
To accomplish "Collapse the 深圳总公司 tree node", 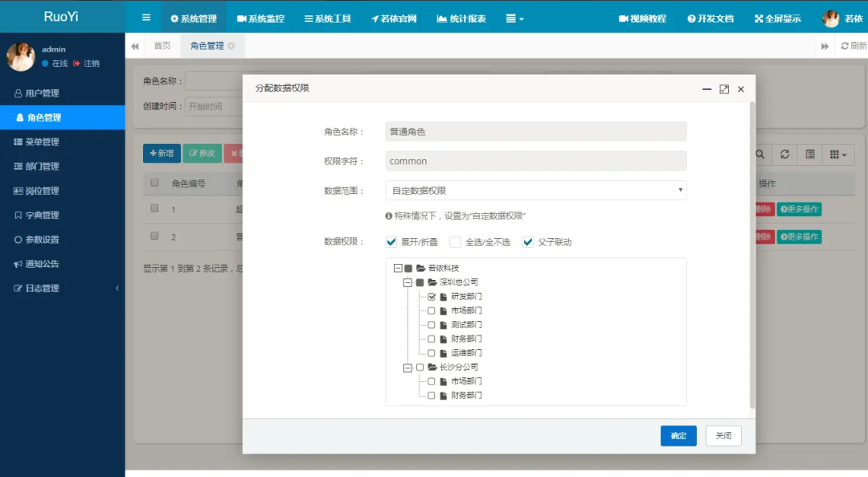I will pyautogui.click(x=407, y=282).
